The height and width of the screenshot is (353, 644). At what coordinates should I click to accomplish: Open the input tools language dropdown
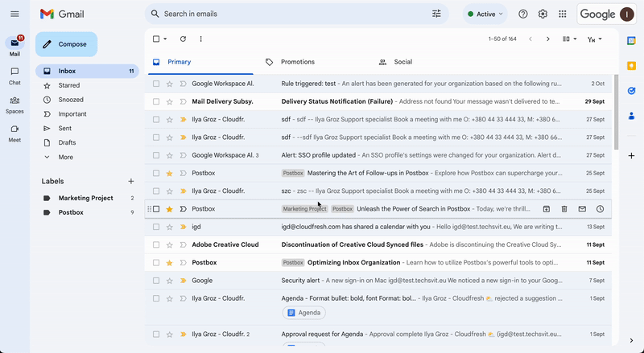595,39
